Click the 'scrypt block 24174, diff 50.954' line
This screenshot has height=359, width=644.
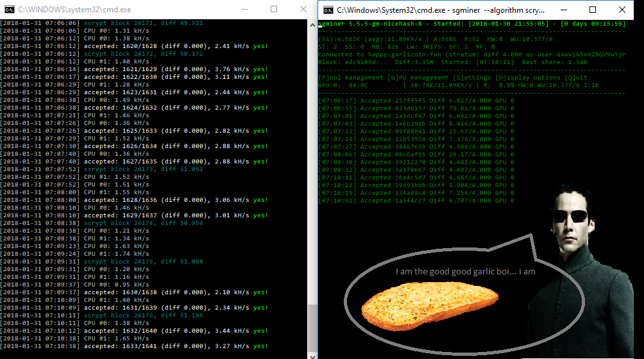coord(101,223)
